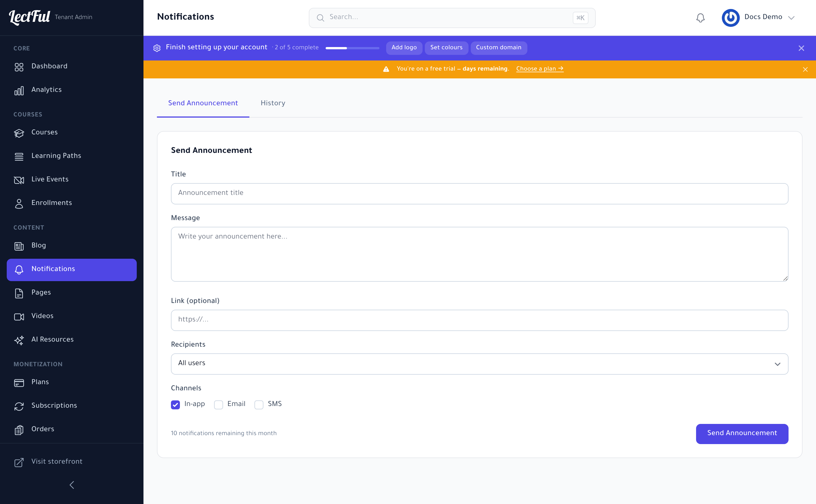Select the Plans card icon
The height and width of the screenshot is (504, 816).
pyautogui.click(x=19, y=383)
